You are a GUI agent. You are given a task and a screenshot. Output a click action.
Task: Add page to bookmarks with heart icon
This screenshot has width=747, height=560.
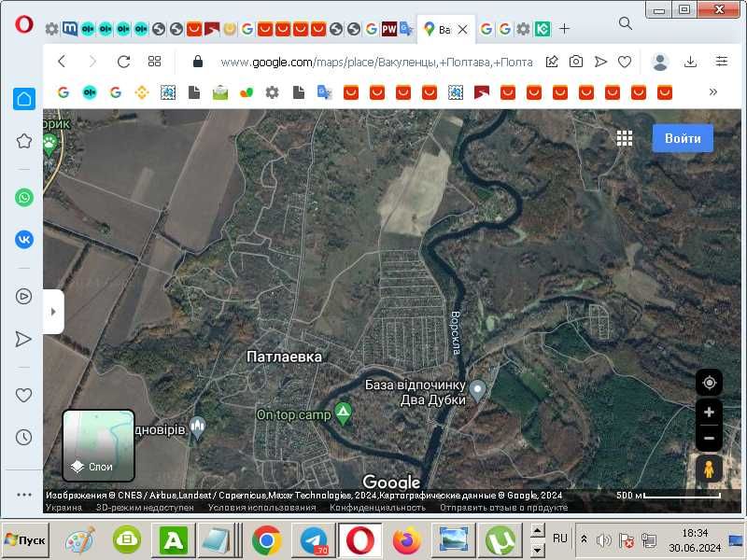tap(625, 62)
